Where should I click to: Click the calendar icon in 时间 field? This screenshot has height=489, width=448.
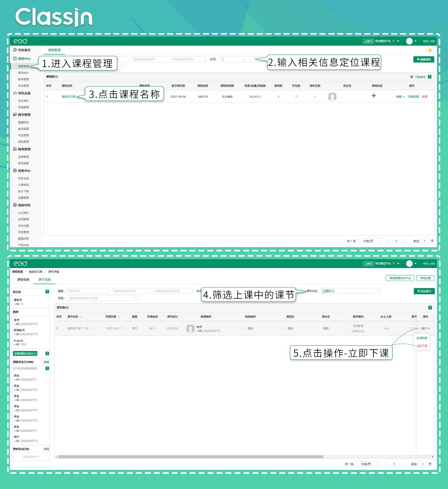[x=223, y=59]
